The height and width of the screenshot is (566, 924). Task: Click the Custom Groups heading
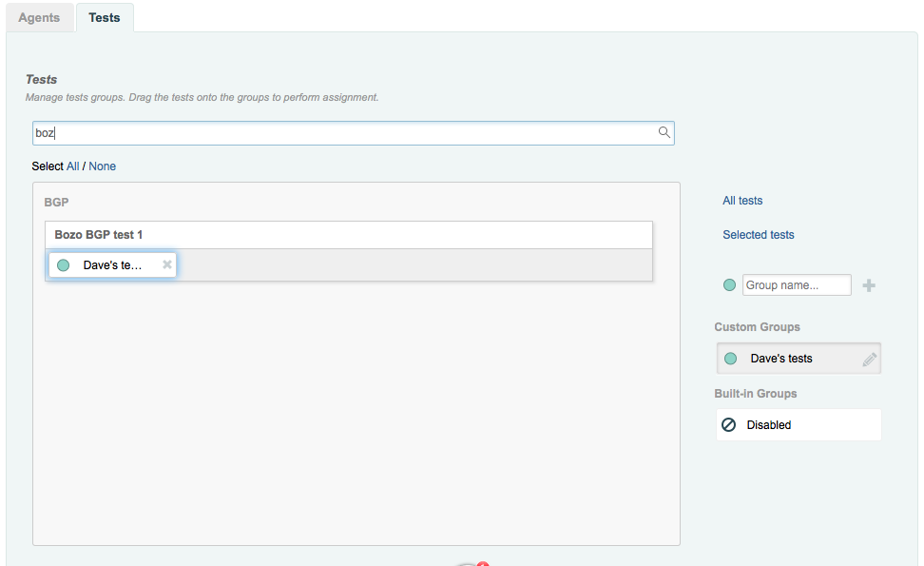point(758,327)
